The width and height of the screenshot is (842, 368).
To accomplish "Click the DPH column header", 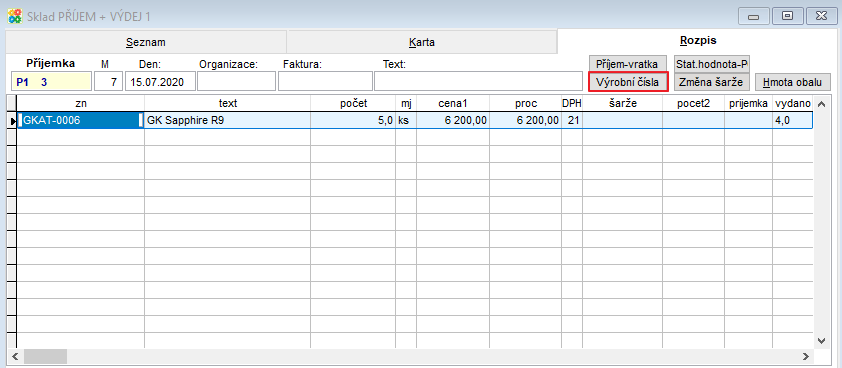I will coord(572,103).
